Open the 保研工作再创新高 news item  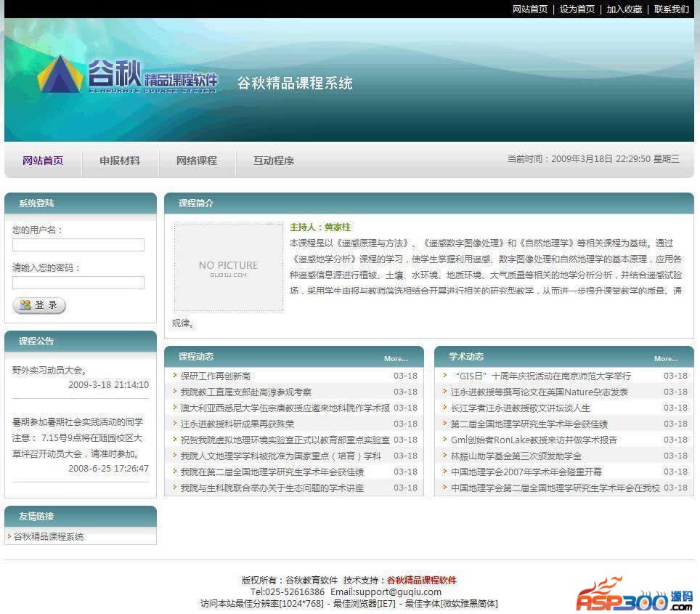[x=216, y=376]
